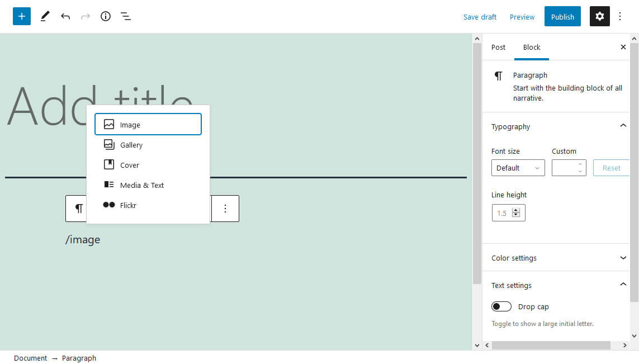
Task: Switch to the Post tab
Action: tap(498, 48)
